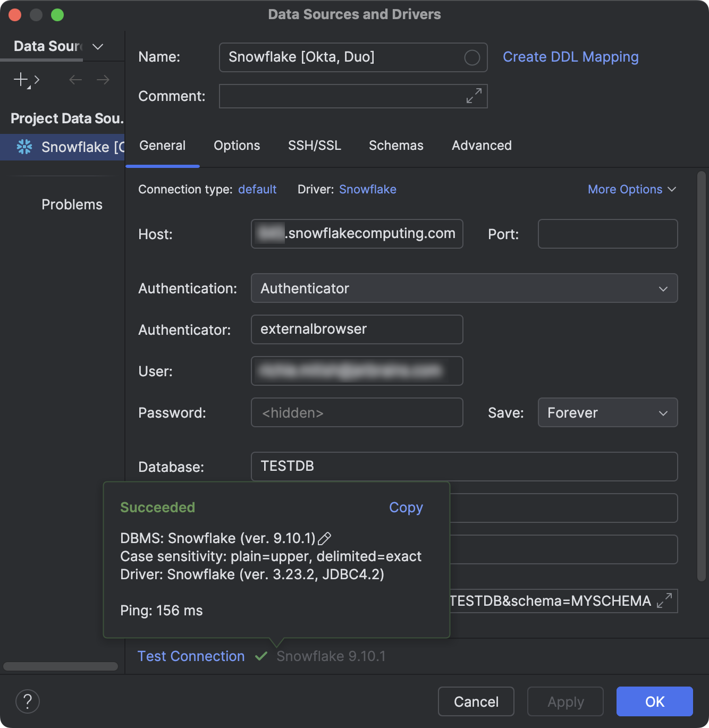The image size is (709, 728).
Task: Expand the JDBC URL field icon
Action: pos(662,601)
